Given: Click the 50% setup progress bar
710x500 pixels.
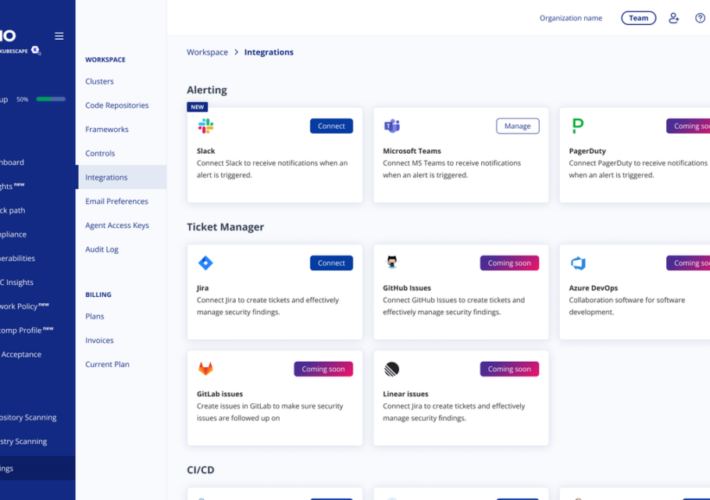Looking at the screenshot, I should [51, 99].
